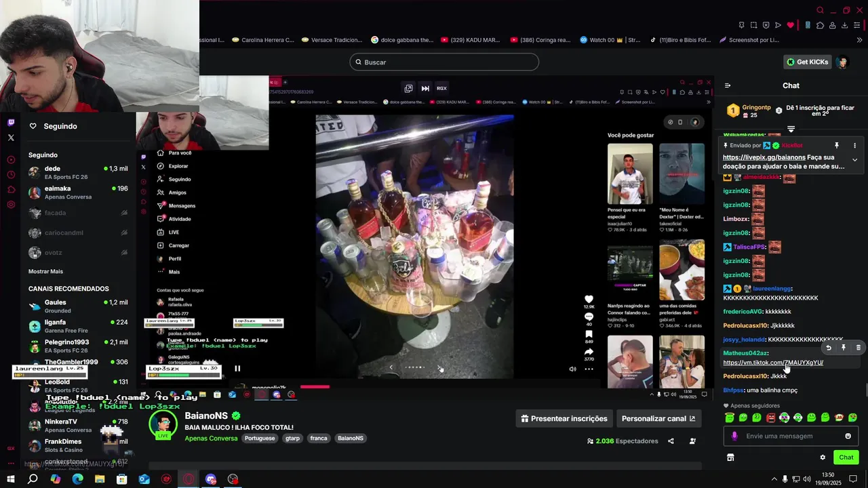The height and width of the screenshot is (488, 868).
Task: Expand the pinned KickBot message chevron
Action: click(x=854, y=160)
